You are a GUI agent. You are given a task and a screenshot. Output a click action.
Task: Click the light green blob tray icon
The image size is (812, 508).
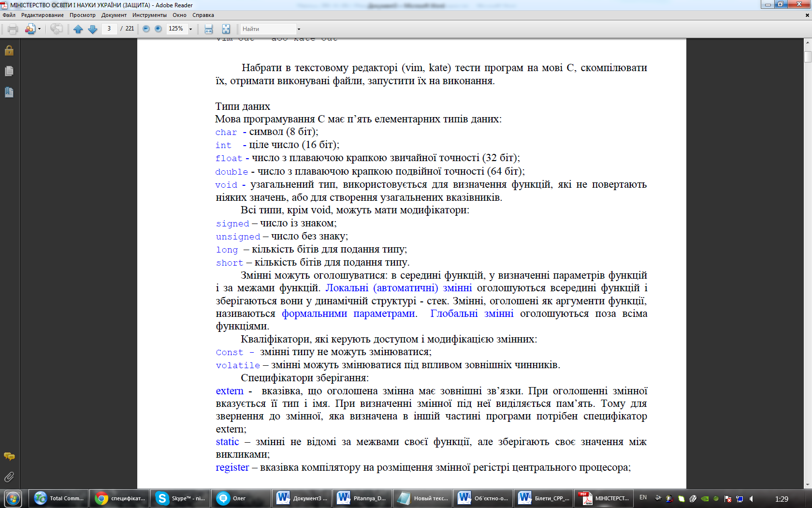click(681, 498)
